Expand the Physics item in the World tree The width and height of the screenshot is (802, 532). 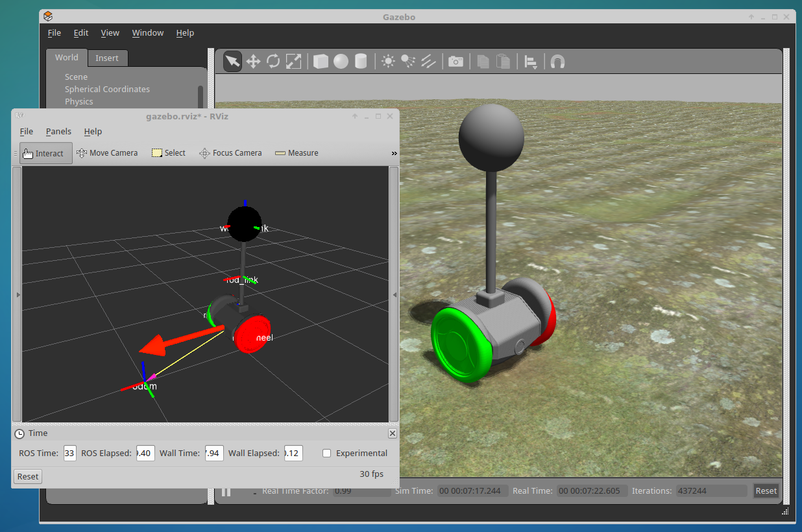tap(79, 101)
